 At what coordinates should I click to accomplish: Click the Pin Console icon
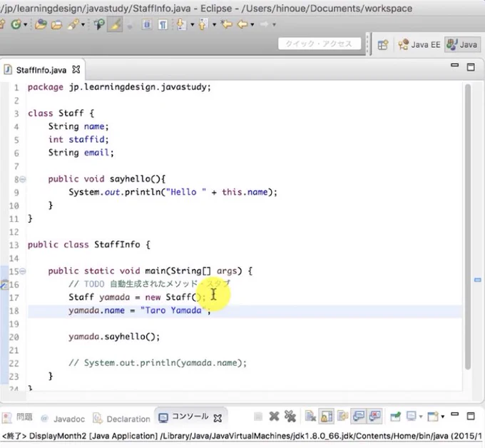click(396, 417)
